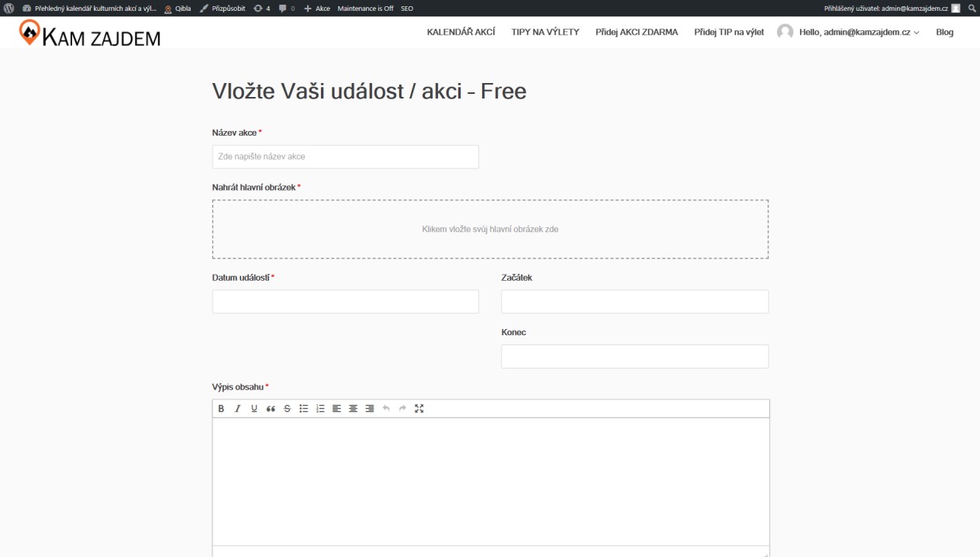Center-align the editor text

click(353, 409)
